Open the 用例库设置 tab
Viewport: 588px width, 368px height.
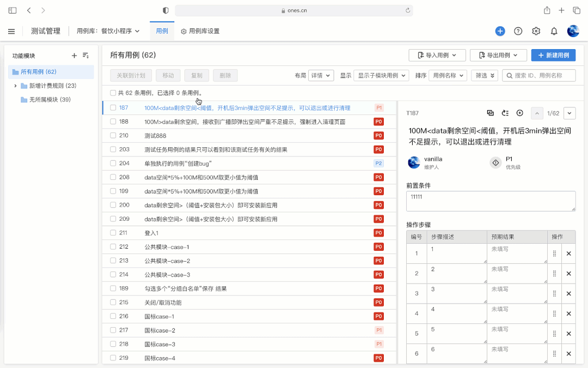point(200,31)
